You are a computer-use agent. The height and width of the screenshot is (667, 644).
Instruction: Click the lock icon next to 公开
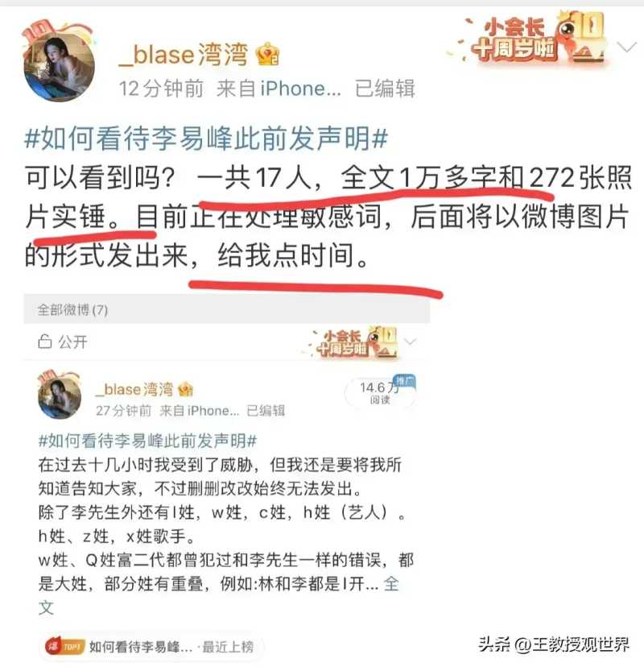44,342
